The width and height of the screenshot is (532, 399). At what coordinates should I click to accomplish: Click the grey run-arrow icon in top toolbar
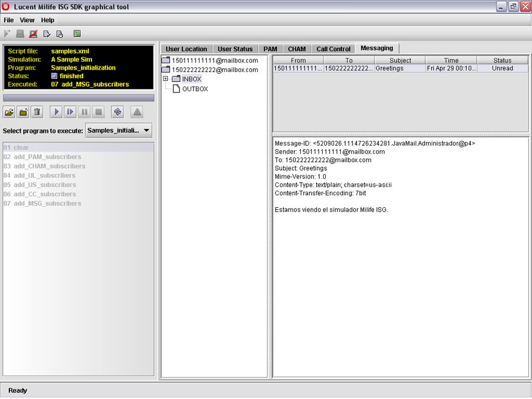(x=7, y=33)
